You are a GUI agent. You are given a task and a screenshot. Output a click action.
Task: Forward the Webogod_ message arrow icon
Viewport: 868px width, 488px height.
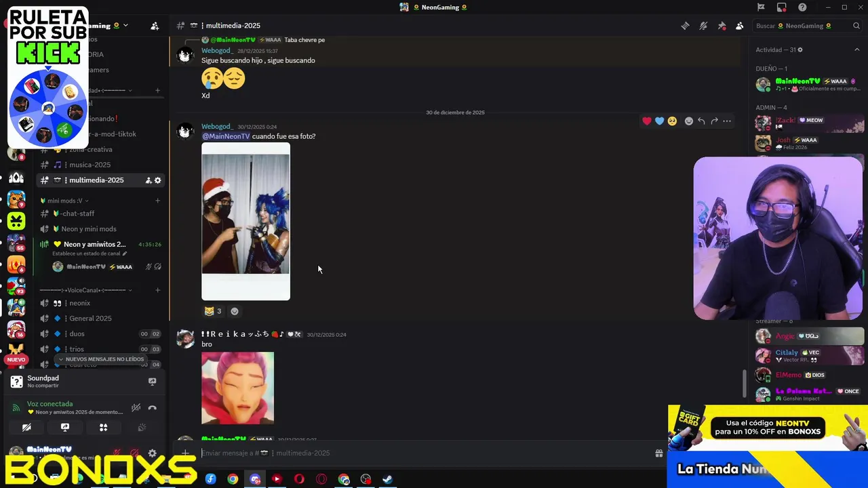(x=714, y=121)
